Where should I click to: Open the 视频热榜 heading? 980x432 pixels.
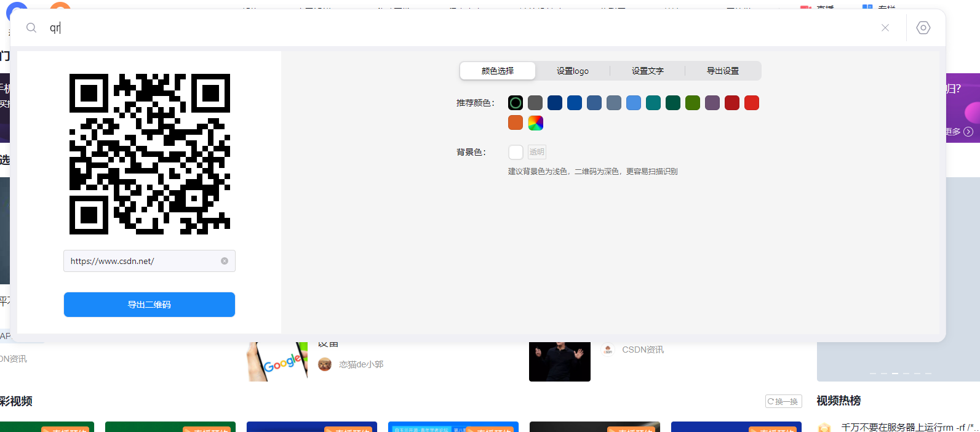(839, 401)
